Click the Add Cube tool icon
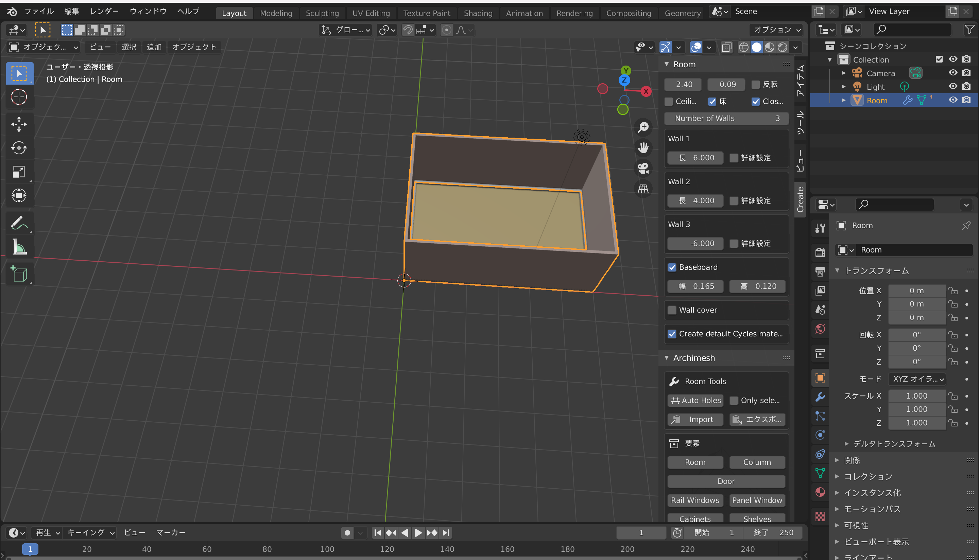This screenshot has height=560, width=979. click(19, 274)
